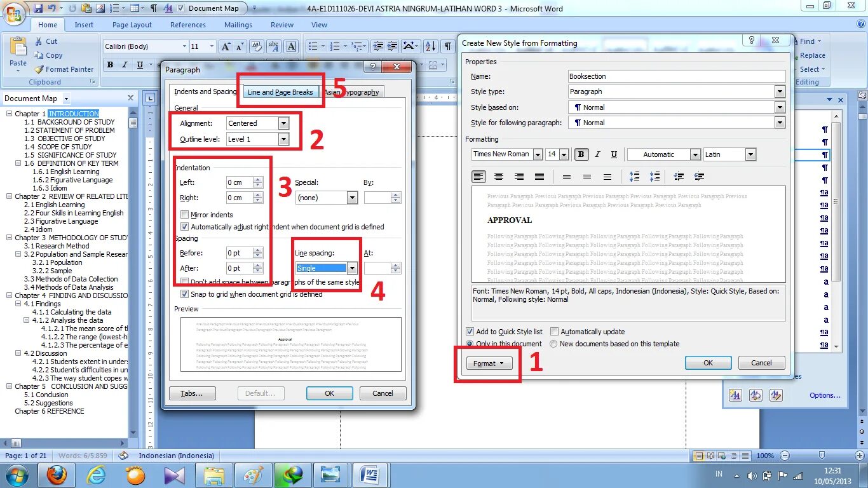Click New Style icon in Styles pane
The width and height of the screenshot is (868, 488).
pyautogui.click(x=735, y=395)
